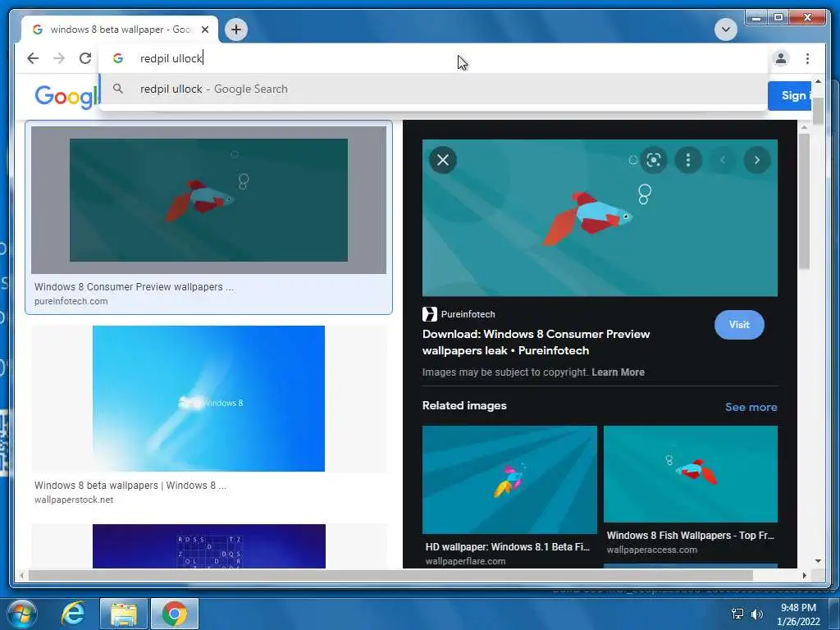This screenshot has height=630, width=840.
Task: Click the Chrome taskbar icon
Action: pos(175,614)
